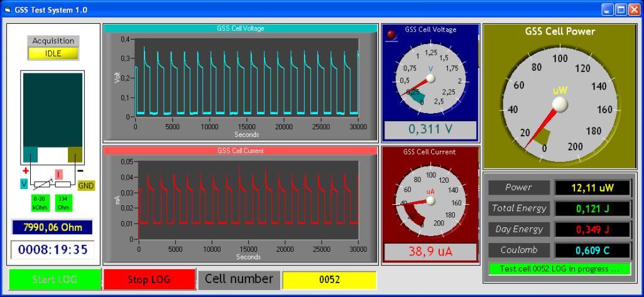Click the GSS Test System window icon

click(x=8, y=10)
